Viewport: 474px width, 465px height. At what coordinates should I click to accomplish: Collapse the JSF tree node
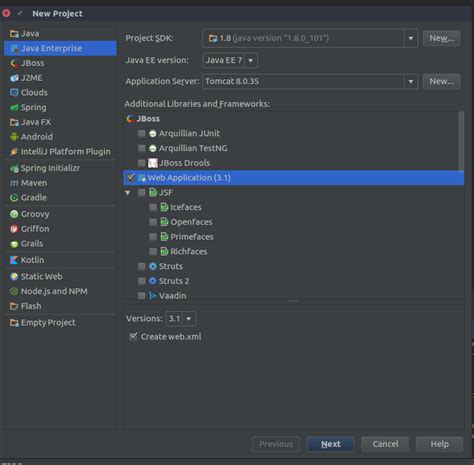[x=128, y=193]
